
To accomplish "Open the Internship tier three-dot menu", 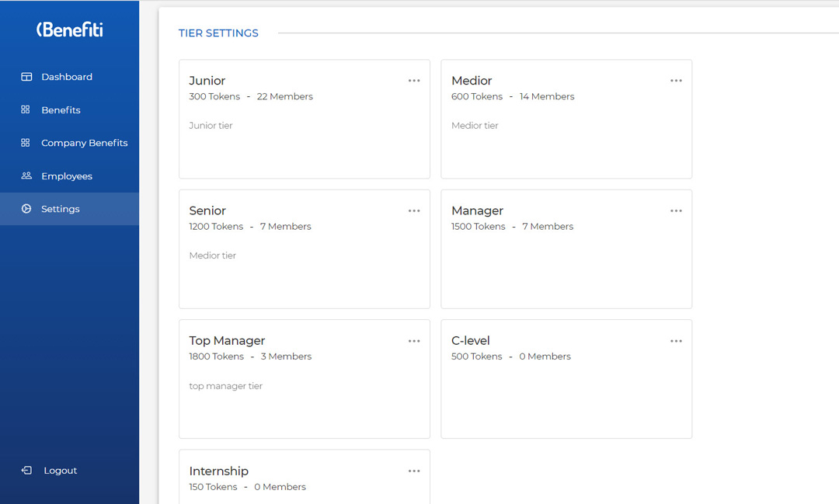I will click(x=414, y=471).
